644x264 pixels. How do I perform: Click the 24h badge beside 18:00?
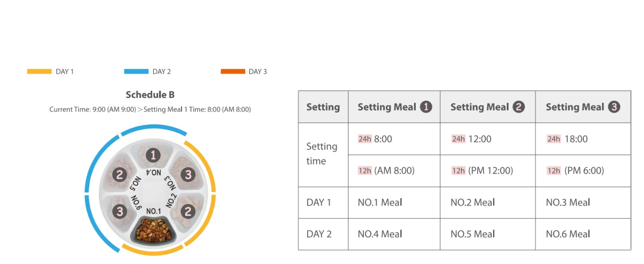pos(553,139)
